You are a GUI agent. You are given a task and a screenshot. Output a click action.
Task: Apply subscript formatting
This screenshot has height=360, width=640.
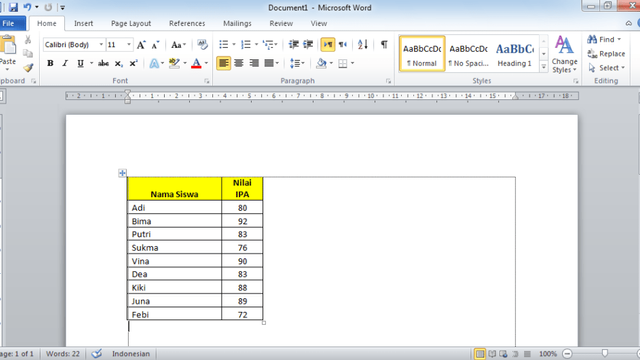click(x=118, y=63)
